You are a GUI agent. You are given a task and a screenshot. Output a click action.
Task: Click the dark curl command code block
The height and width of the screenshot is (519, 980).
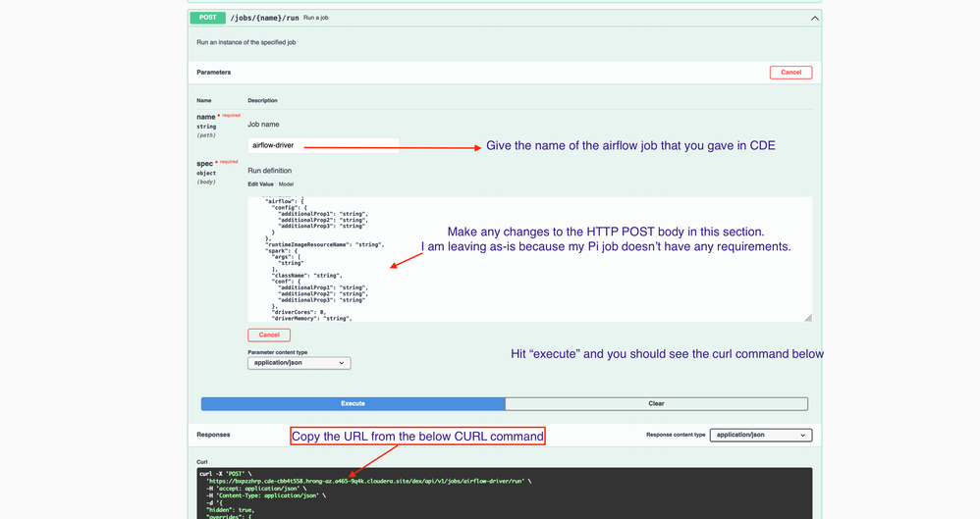coord(505,493)
